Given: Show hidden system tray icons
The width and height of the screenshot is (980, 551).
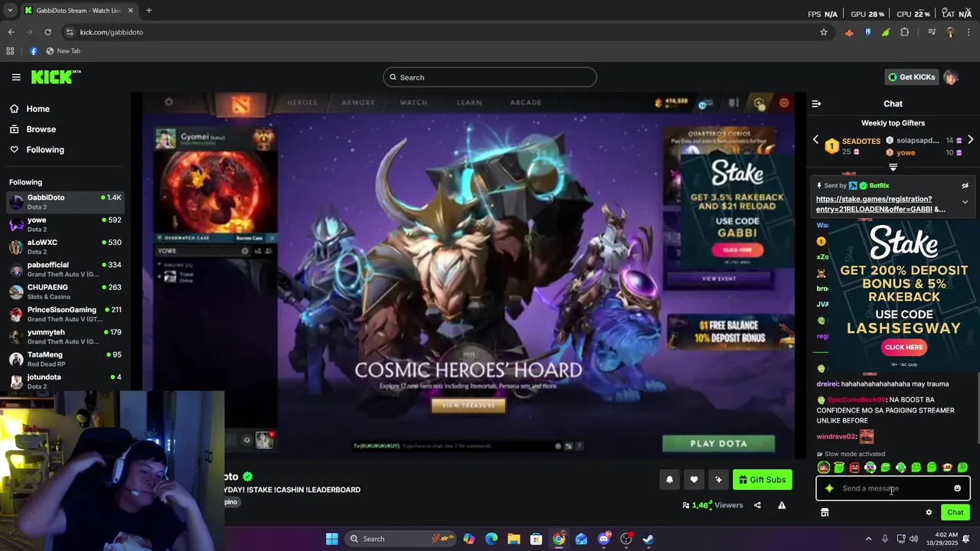Looking at the screenshot, I should point(868,539).
